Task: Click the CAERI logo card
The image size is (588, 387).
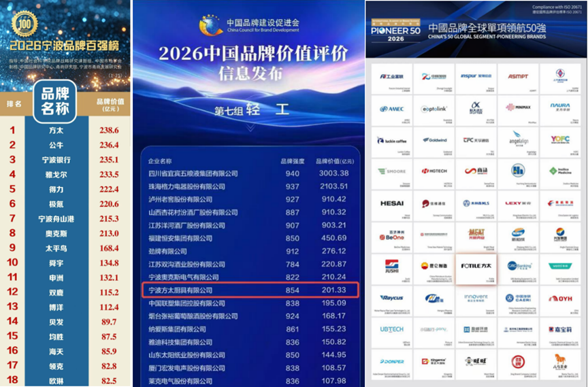Action: [x=518, y=301]
